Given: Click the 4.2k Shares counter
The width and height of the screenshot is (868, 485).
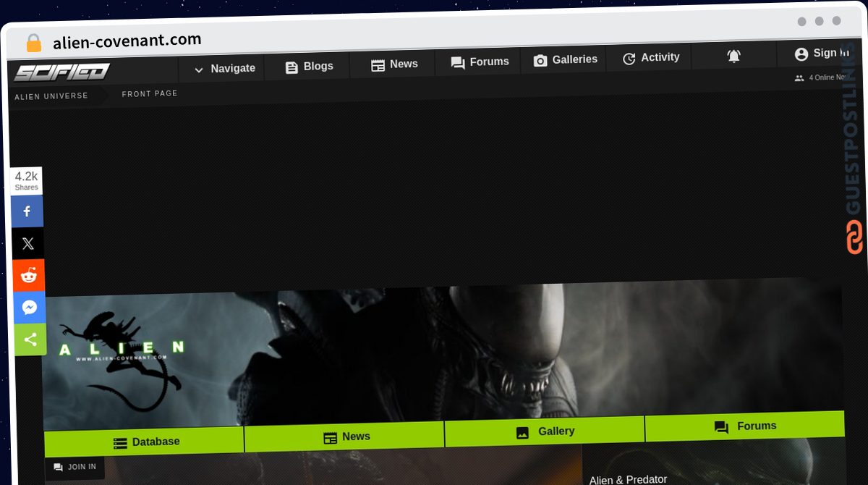Looking at the screenshot, I should tap(26, 181).
